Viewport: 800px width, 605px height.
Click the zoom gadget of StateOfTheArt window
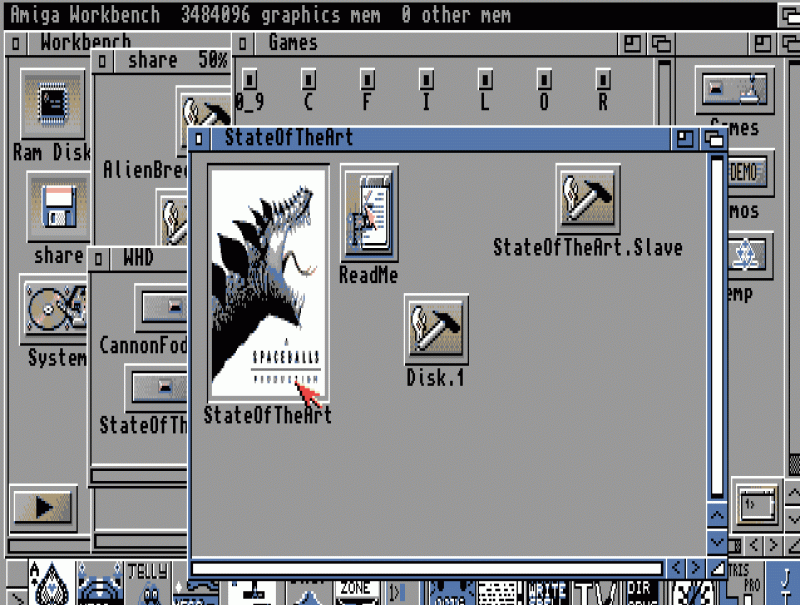click(685, 138)
